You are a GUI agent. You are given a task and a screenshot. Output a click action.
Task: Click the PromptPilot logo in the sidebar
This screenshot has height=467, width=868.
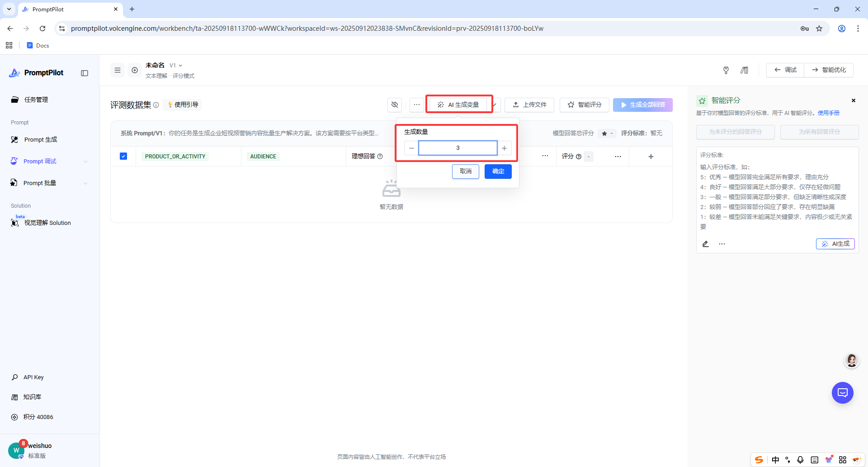(x=36, y=73)
